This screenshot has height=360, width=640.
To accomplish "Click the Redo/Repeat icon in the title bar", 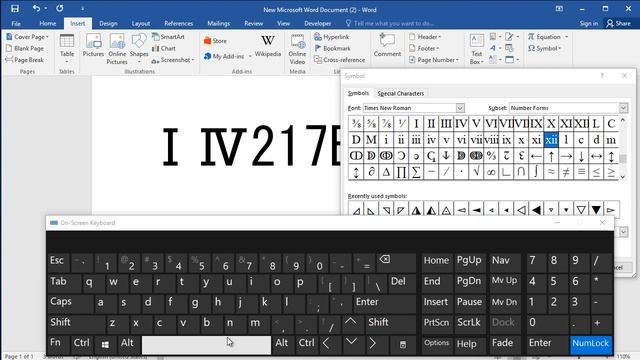I will (60, 9).
